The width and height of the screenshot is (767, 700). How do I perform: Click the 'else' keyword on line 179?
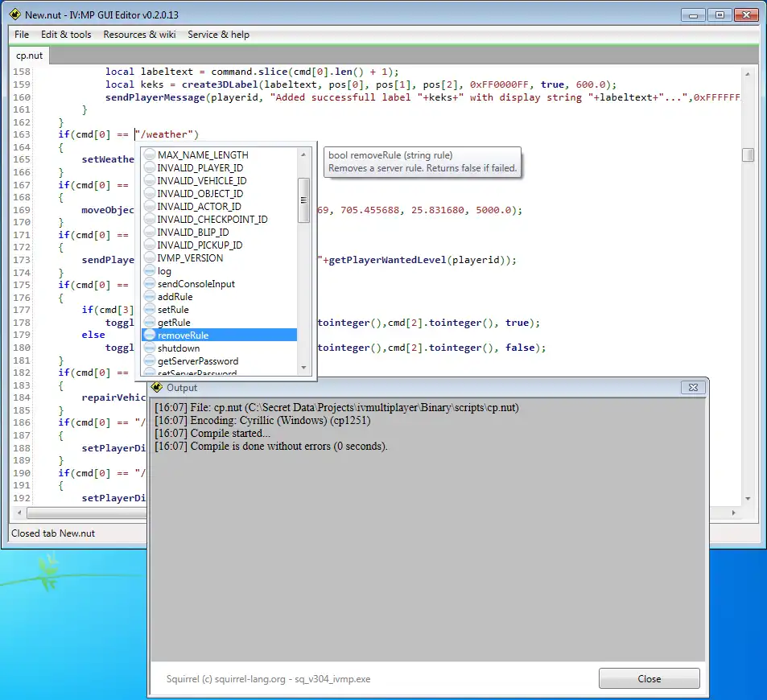93,335
